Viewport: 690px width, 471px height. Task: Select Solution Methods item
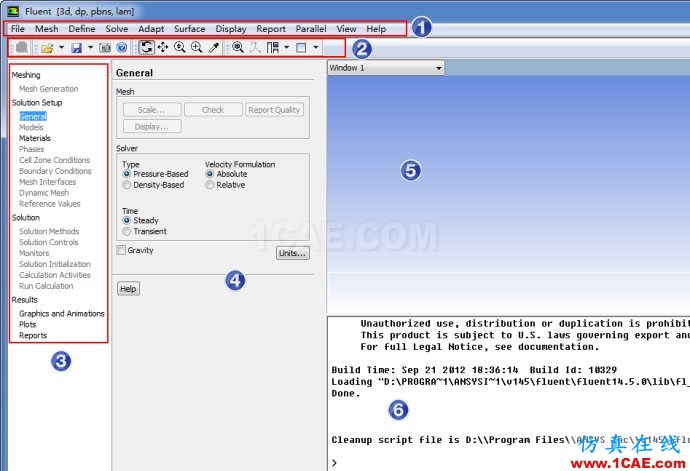point(49,231)
